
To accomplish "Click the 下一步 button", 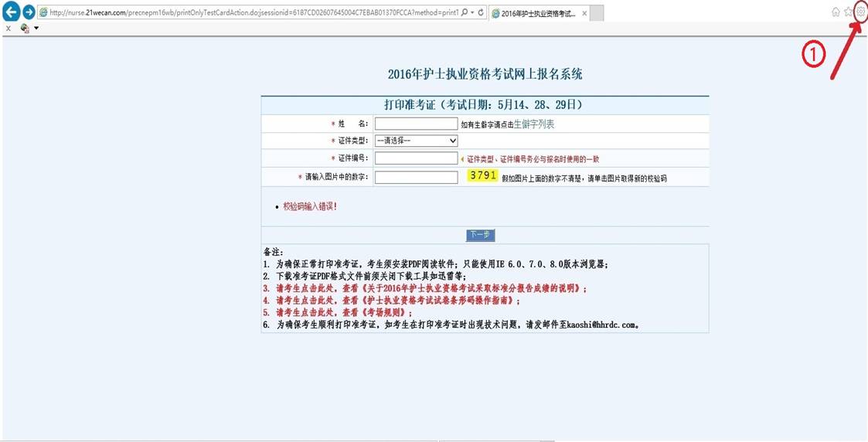I will coord(480,235).
